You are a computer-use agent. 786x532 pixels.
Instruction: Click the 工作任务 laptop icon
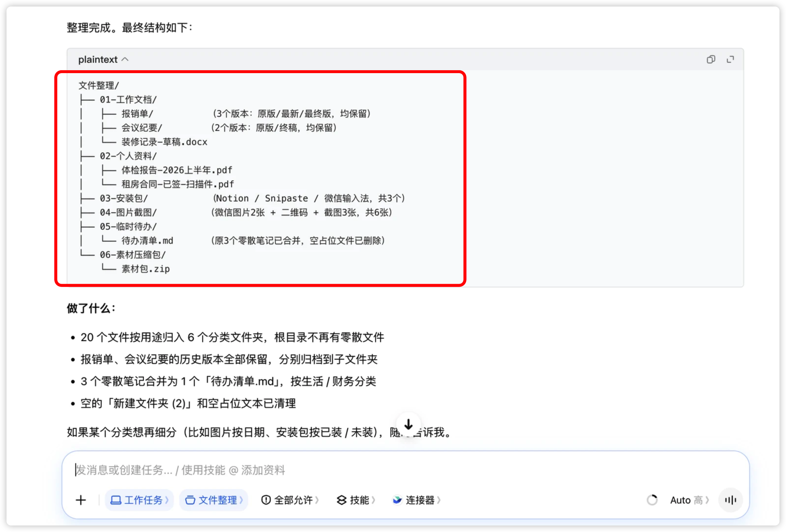point(116,500)
